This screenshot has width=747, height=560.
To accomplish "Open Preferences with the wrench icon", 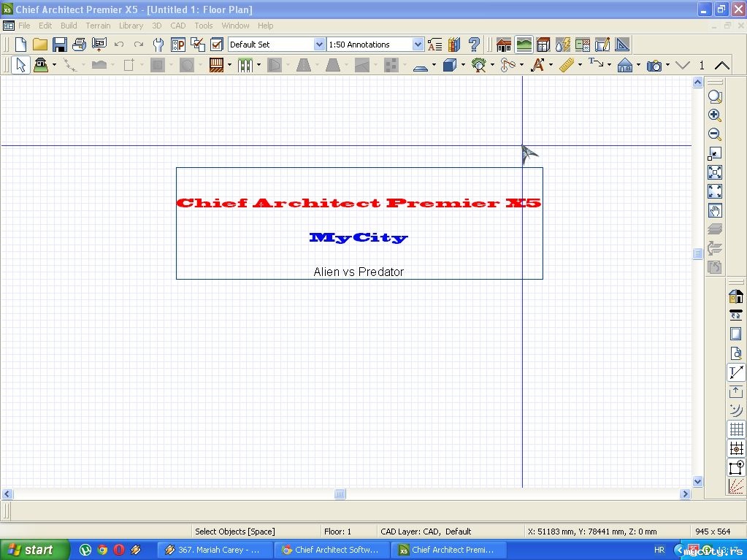I will pos(158,45).
